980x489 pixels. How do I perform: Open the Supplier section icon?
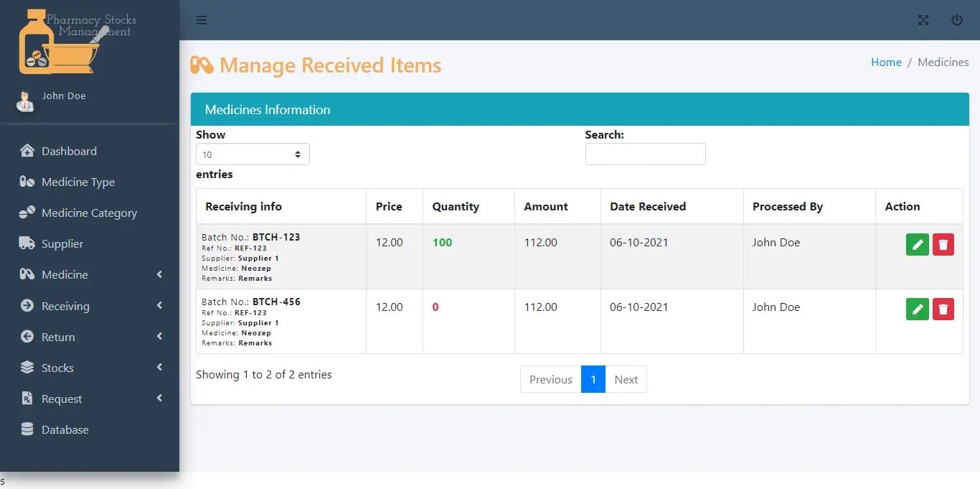tap(27, 243)
